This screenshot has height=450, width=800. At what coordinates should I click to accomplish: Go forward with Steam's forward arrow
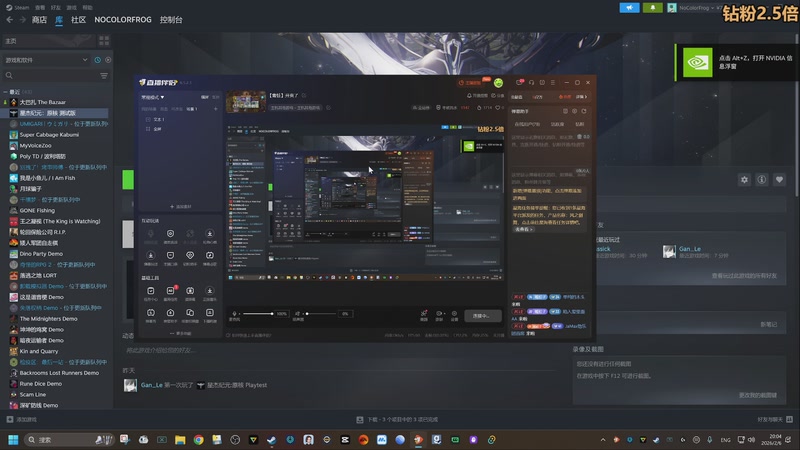pos(22,19)
